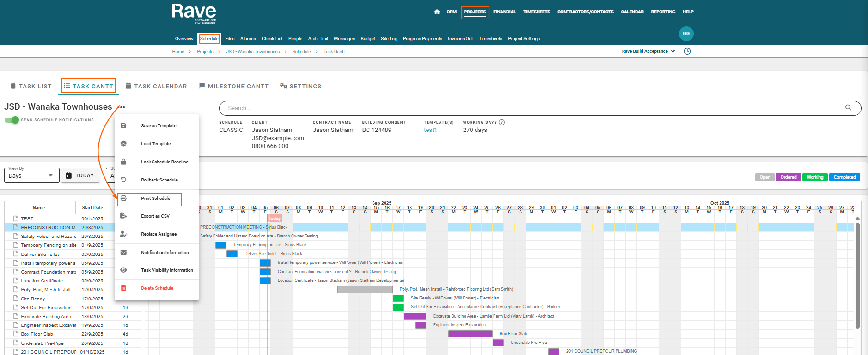Click the document icon beside Excavate Building Area
This screenshot has height=355, width=868.
pos(16,316)
